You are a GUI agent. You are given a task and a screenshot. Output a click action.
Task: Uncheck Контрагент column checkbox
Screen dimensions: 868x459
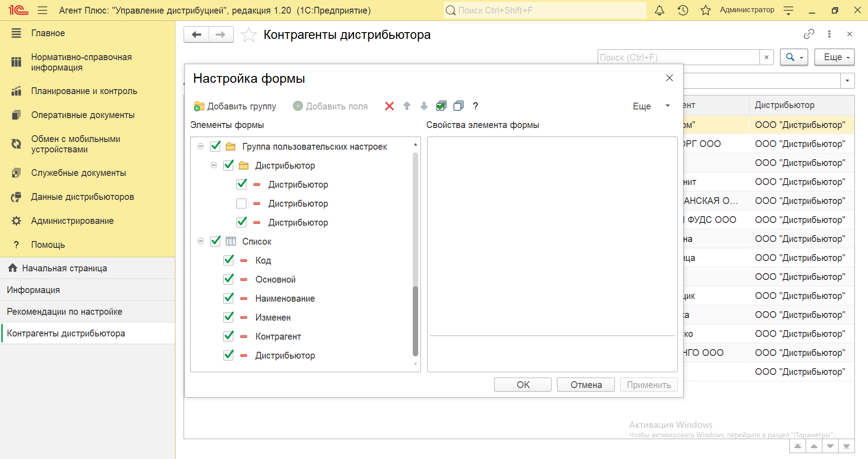point(229,336)
